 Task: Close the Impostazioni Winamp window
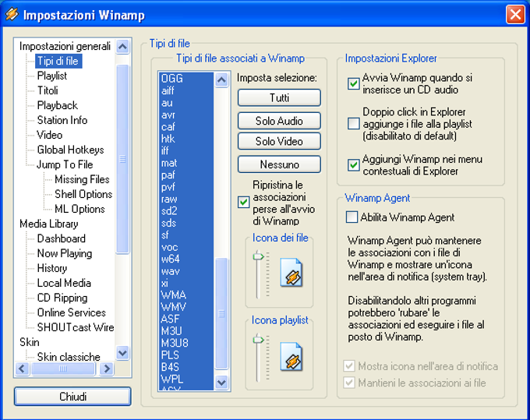(515, 15)
